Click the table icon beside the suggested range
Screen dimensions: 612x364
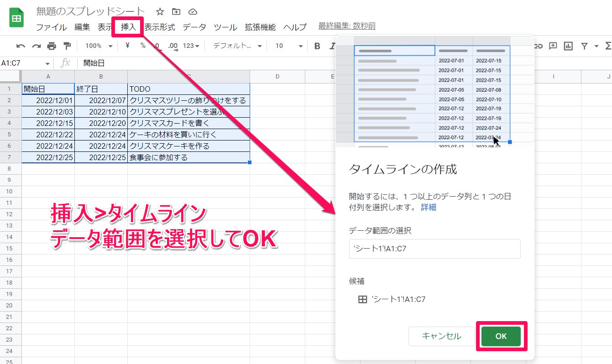pyautogui.click(x=362, y=300)
